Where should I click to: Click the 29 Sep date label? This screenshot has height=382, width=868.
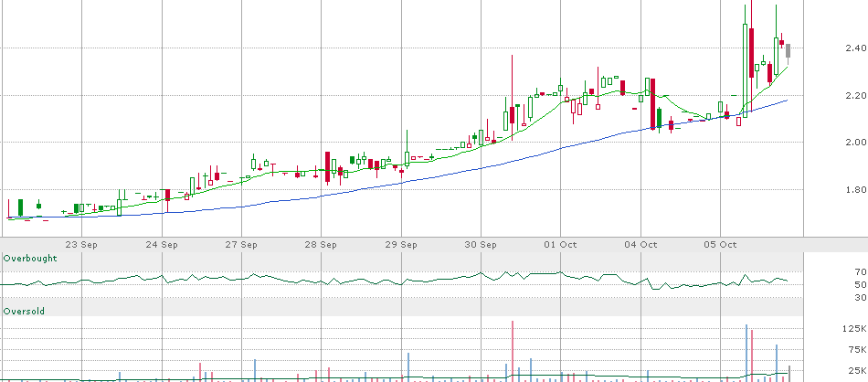[401, 245]
